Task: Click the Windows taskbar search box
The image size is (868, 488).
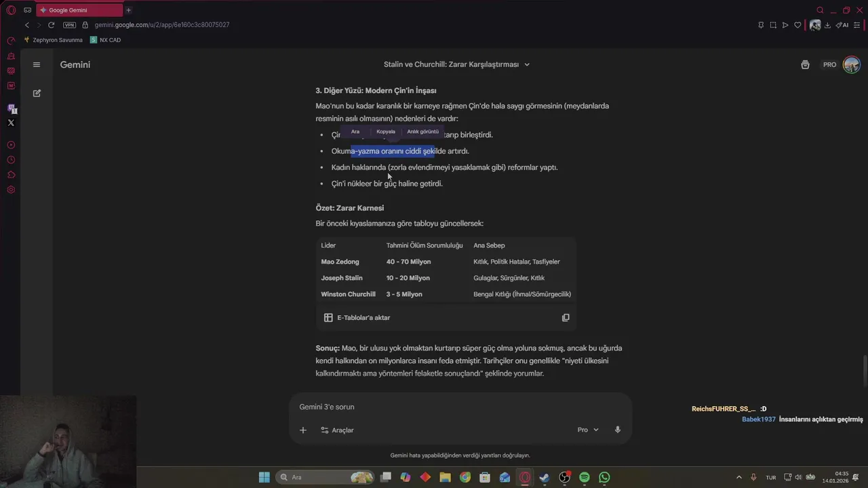Action: pos(325,477)
